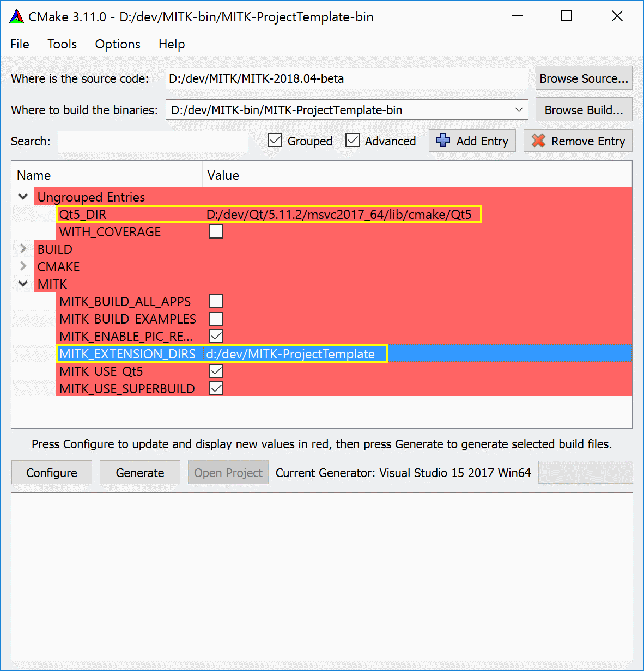Click the Configure button
Viewport: 644px width, 671px height.
(x=52, y=473)
